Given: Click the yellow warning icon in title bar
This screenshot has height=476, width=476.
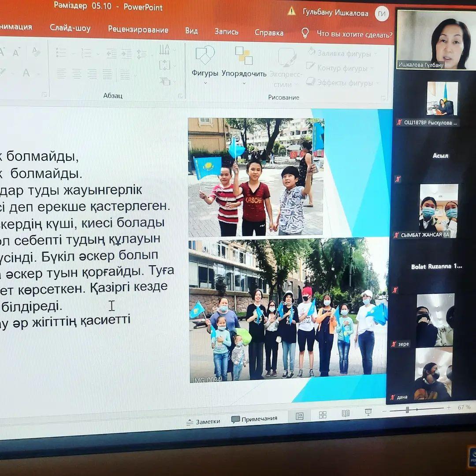Looking at the screenshot, I should point(292,11).
